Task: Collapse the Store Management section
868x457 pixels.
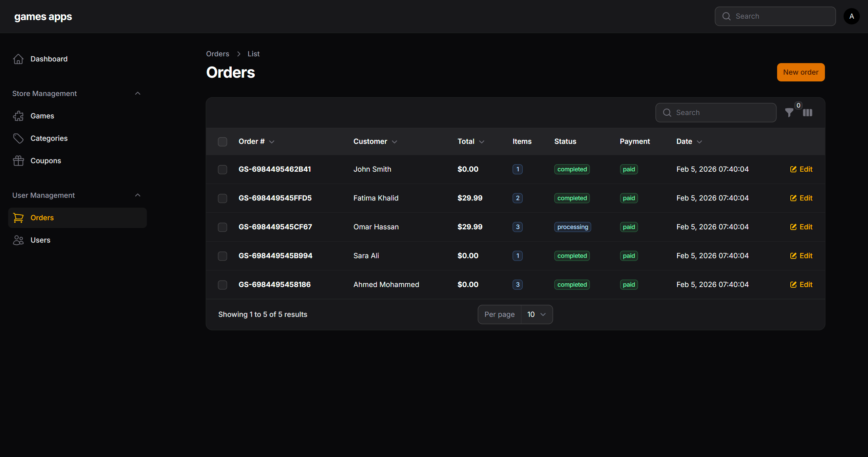Action: click(137, 93)
